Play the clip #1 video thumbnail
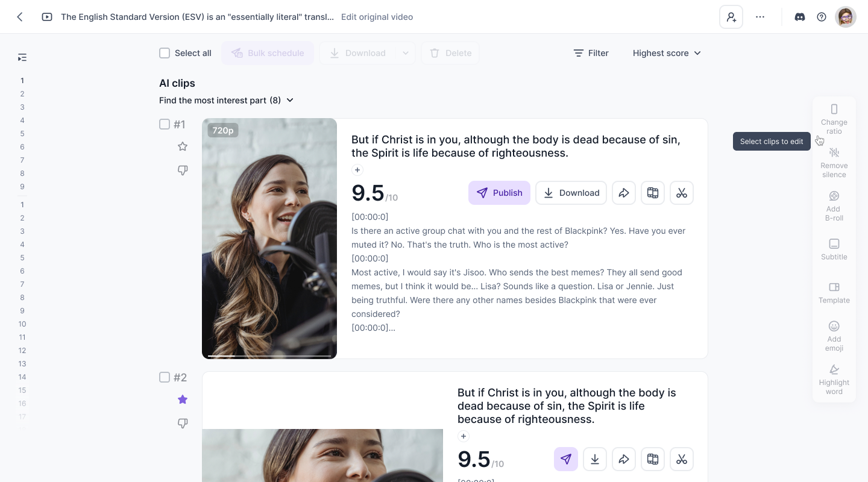Screen dimensions: 868x482 [269, 239]
